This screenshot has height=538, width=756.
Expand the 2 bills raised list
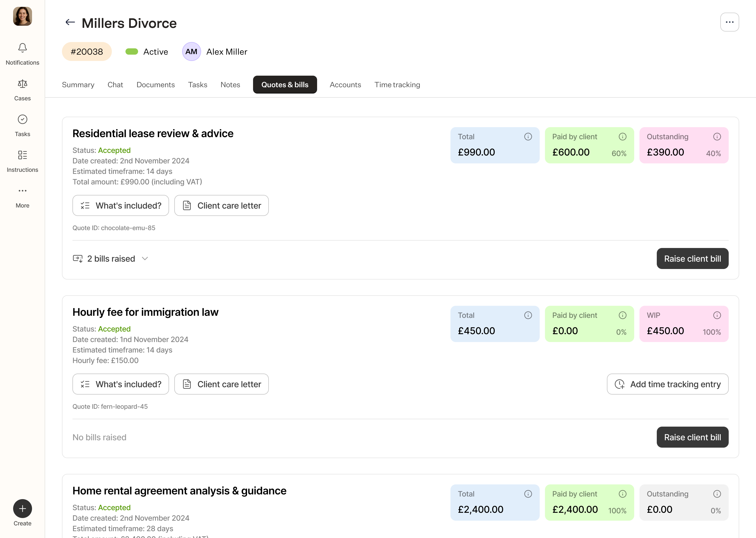pyautogui.click(x=145, y=258)
